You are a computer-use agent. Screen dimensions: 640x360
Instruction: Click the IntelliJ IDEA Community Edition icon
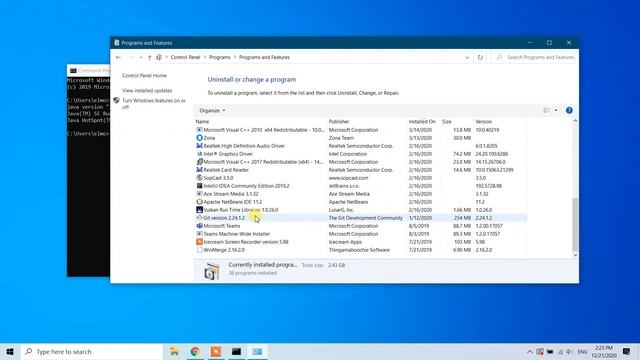[199, 186]
